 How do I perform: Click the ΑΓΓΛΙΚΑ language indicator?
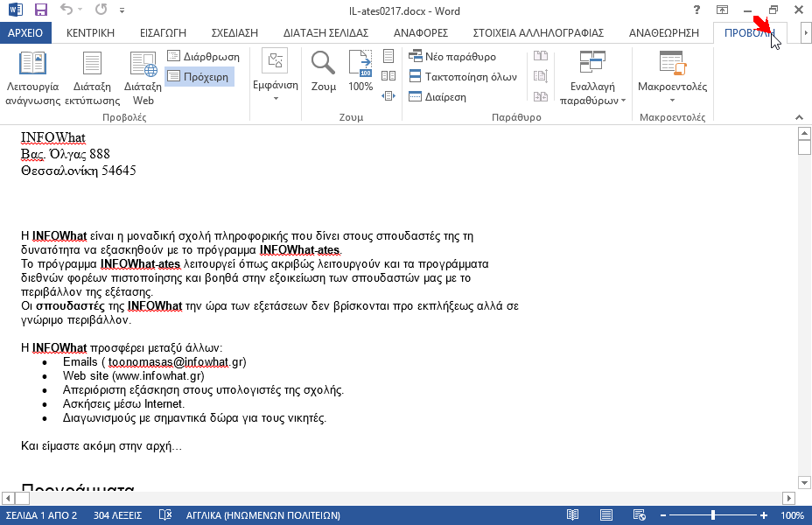pos(263,515)
